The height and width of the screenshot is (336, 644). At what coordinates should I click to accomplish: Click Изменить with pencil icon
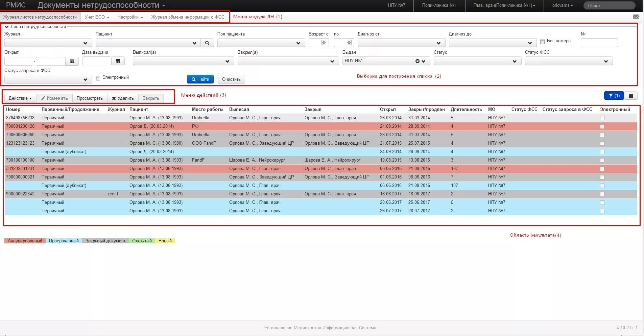[54, 98]
